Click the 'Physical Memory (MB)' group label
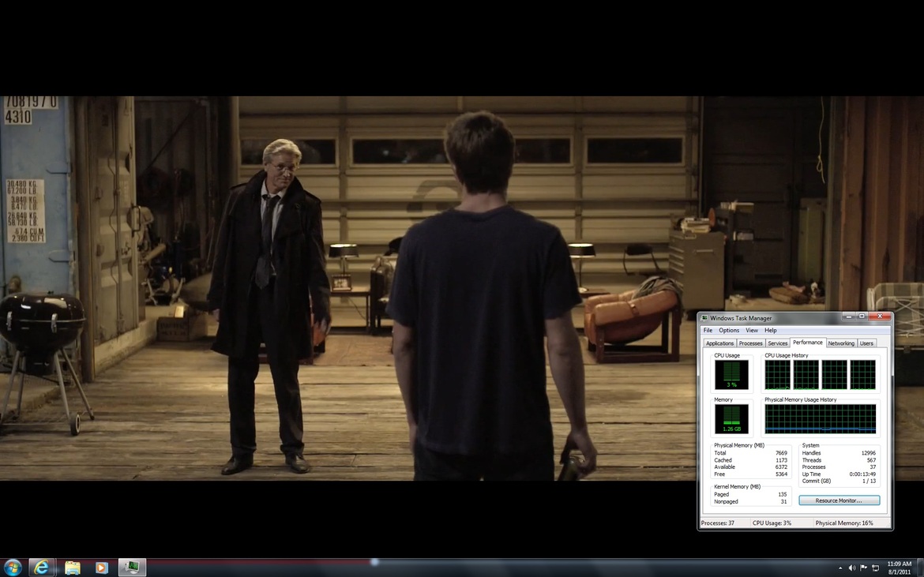 [x=739, y=446]
